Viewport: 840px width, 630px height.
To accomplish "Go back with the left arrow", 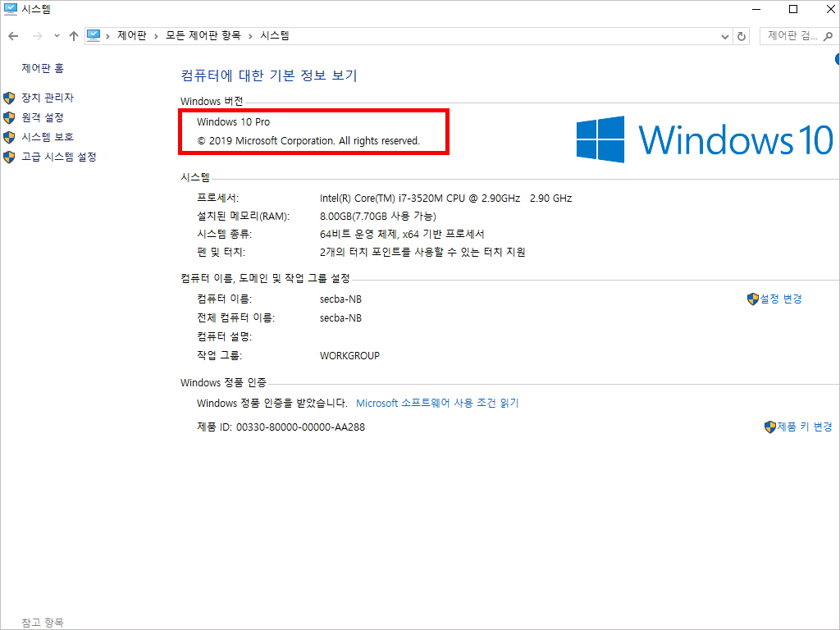I will pos(13,36).
